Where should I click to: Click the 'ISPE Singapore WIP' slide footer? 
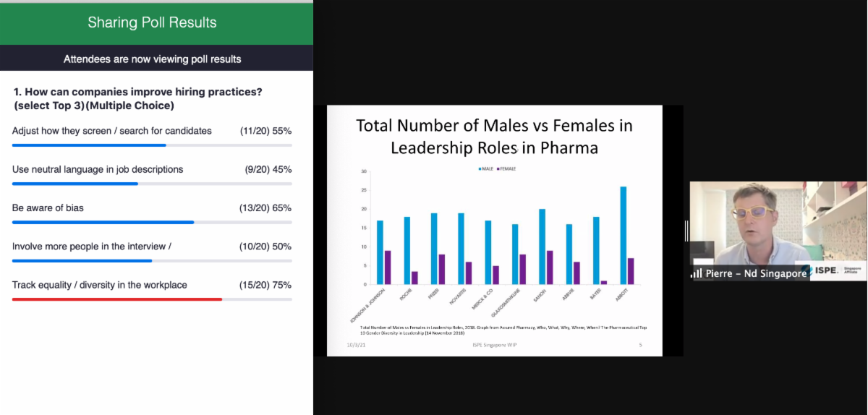[494, 345]
